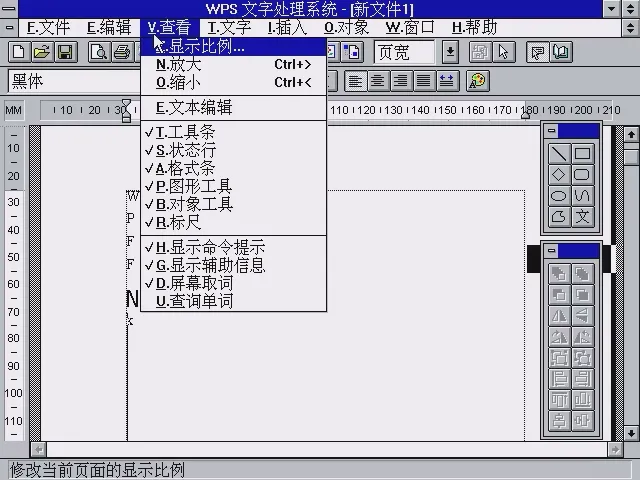Click the 黑体 font name box

click(x=74, y=81)
